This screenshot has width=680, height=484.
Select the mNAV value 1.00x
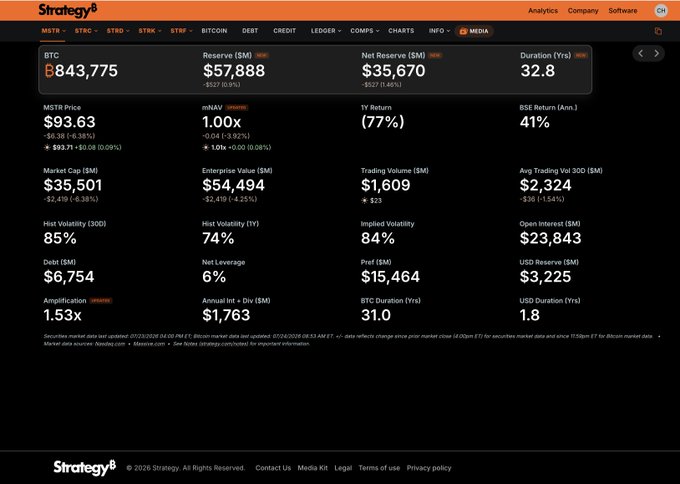point(221,122)
